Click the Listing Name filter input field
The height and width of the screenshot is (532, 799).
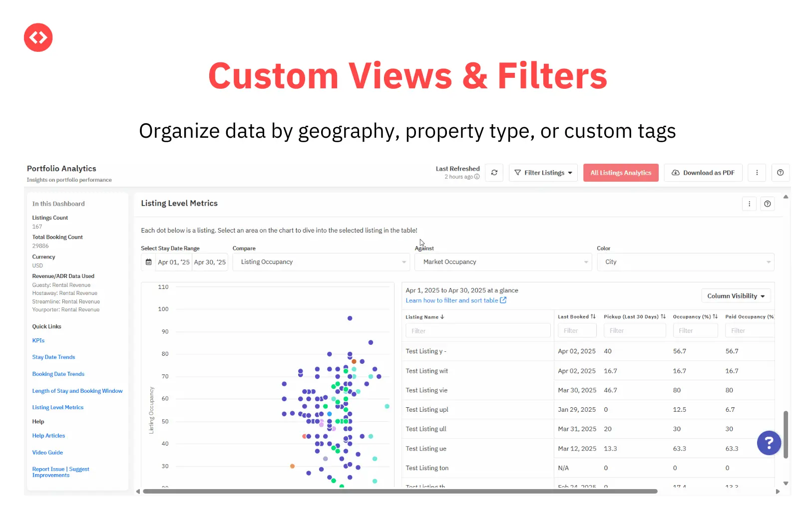(x=478, y=331)
